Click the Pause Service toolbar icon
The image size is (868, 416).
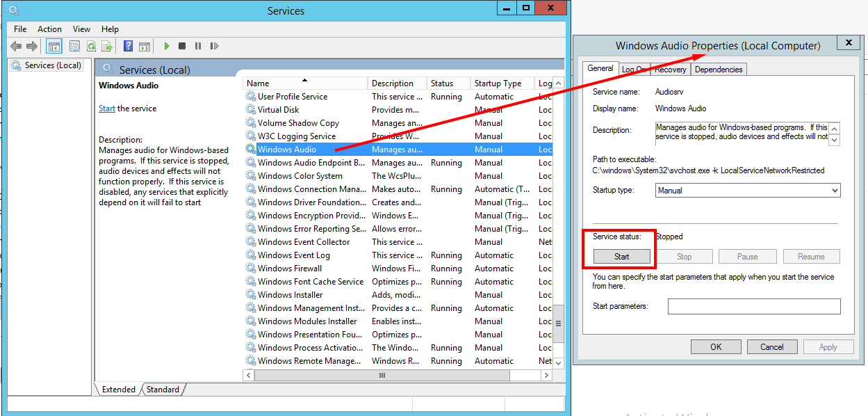[x=198, y=47]
